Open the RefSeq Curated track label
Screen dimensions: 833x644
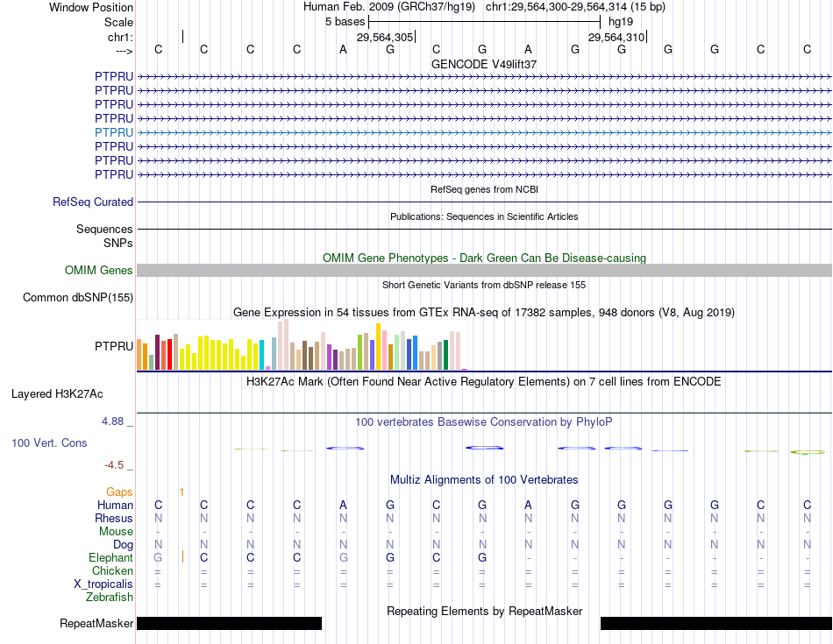pos(93,202)
